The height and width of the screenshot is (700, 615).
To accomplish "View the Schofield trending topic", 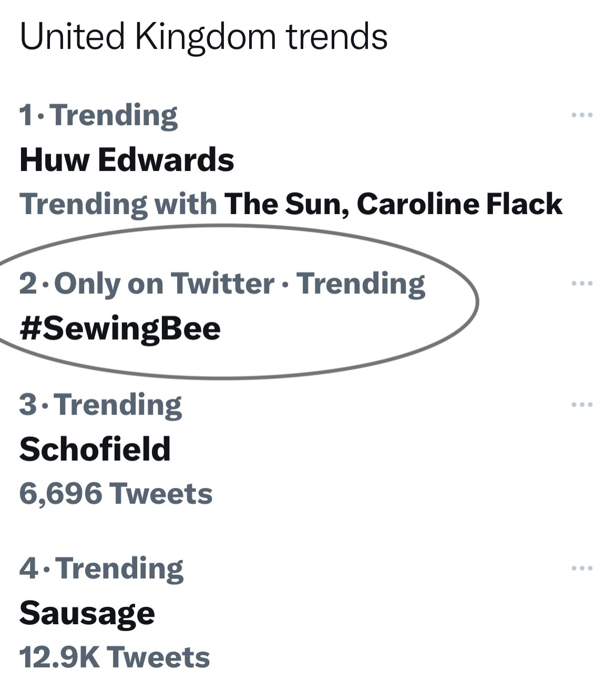I will 95,449.
